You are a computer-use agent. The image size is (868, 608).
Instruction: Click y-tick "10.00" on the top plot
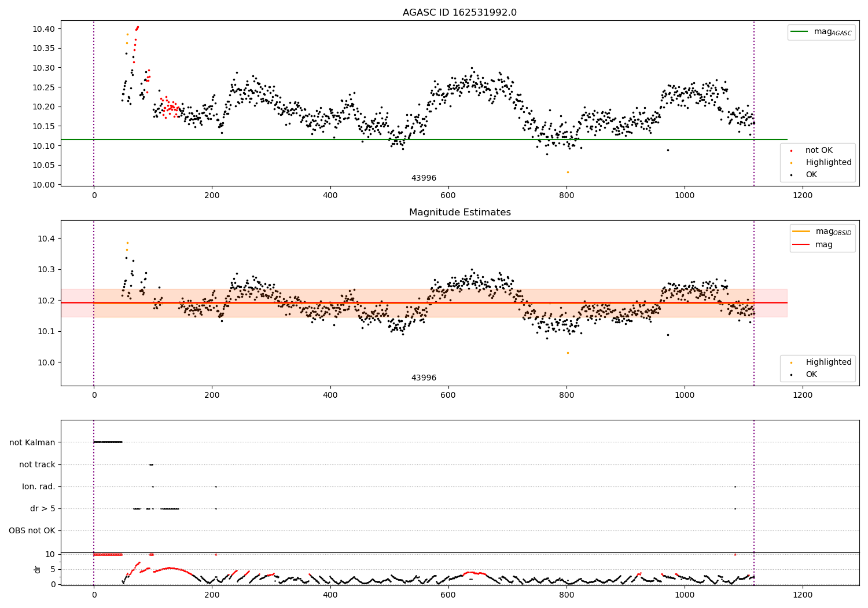44,185
